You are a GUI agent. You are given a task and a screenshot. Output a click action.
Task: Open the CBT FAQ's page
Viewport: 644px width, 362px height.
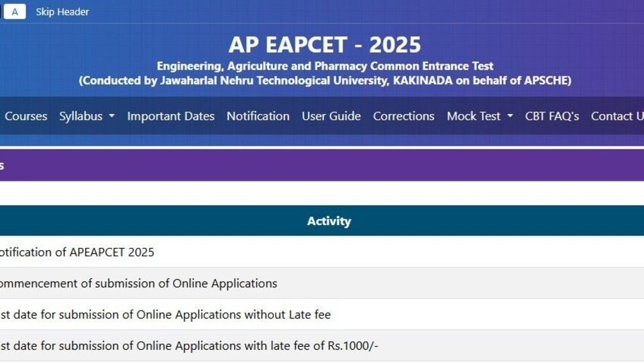[551, 116]
